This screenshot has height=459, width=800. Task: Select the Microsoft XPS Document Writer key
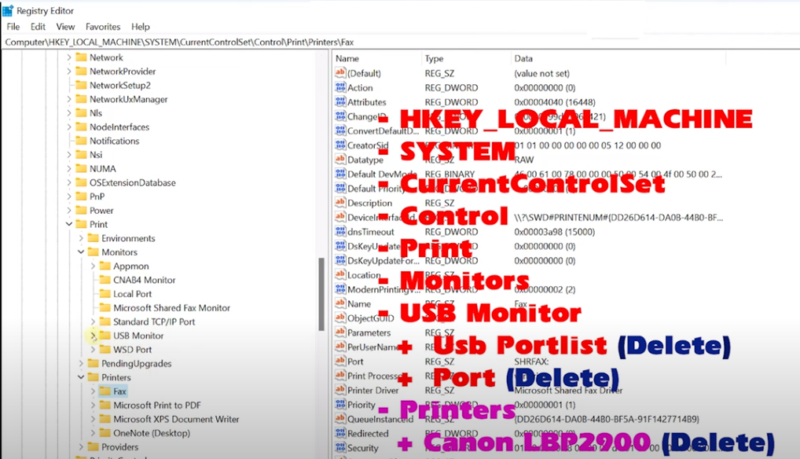(x=176, y=419)
